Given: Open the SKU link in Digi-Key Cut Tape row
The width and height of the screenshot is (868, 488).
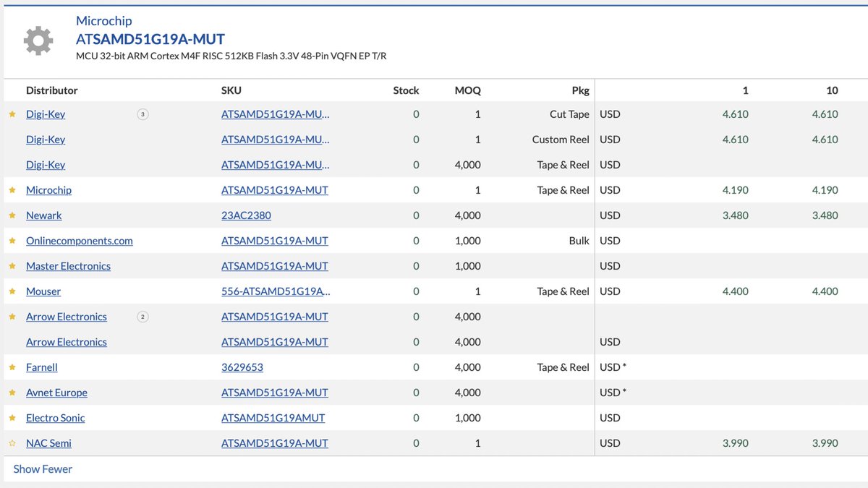Looking at the screenshot, I should coord(276,114).
